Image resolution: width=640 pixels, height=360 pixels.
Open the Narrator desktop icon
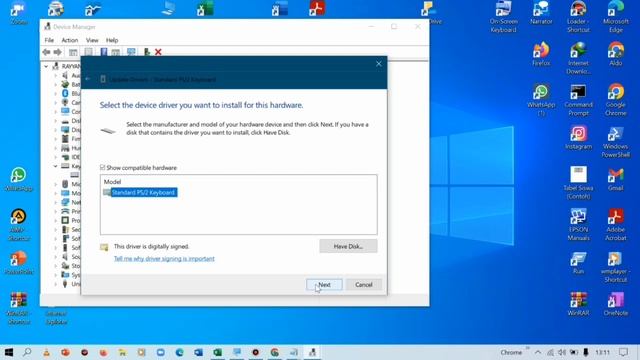click(541, 13)
